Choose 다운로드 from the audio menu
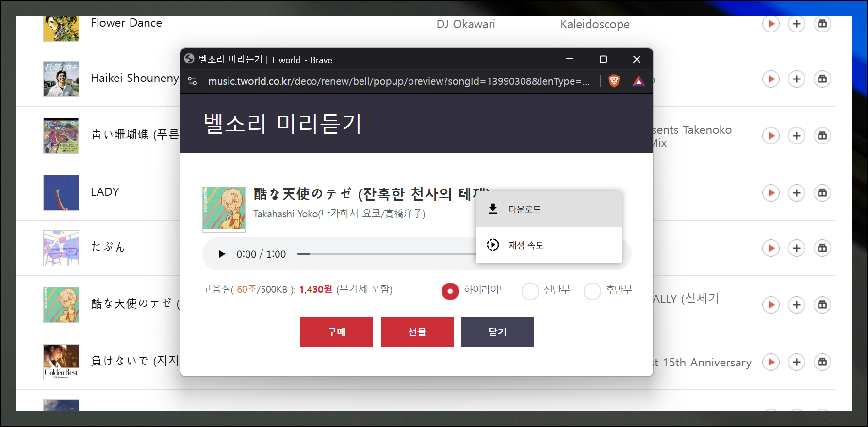The width and height of the screenshot is (868, 427). click(549, 209)
